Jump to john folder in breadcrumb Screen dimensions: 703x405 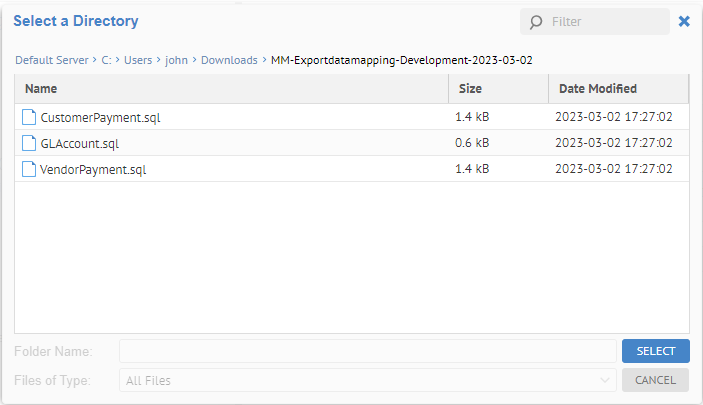coord(177,60)
